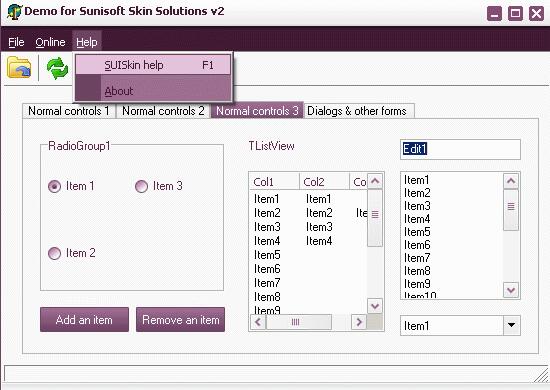Click Item3 cell in Col2

(x=319, y=227)
